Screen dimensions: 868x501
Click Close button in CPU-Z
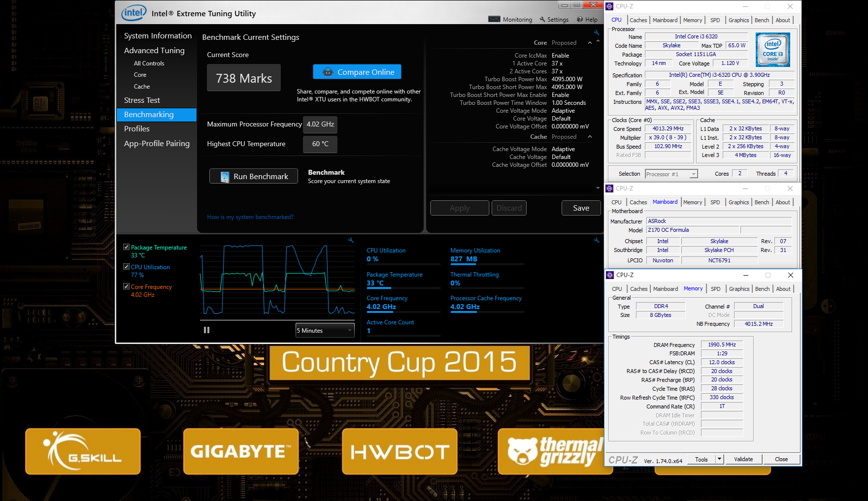pos(781,459)
